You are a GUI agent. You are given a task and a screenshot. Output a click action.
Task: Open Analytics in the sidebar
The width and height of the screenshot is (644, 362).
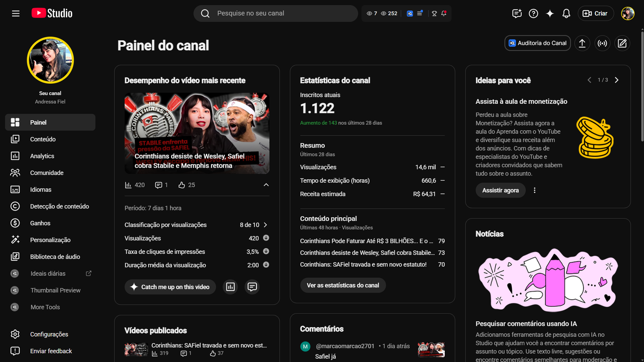tap(50, 156)
